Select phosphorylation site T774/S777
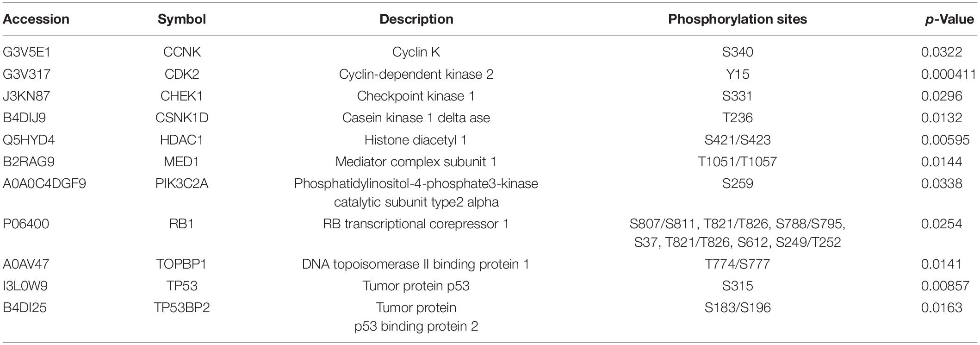This screenshot has height=345, width=980. point(738,264)
